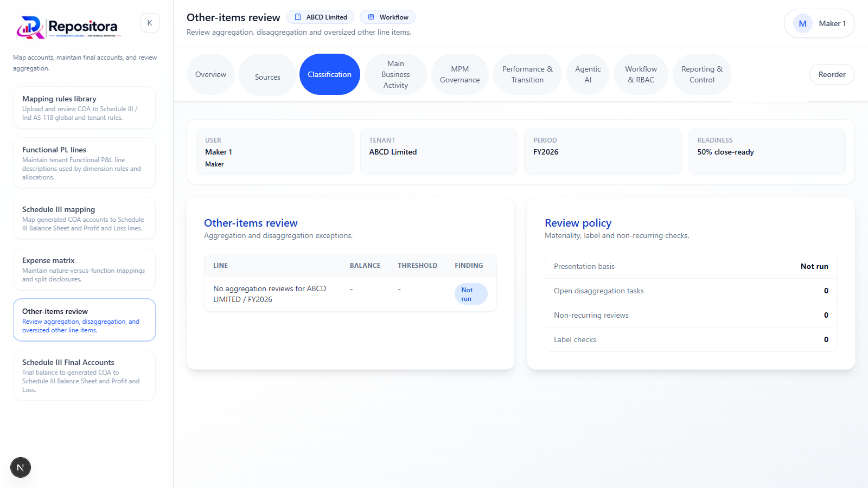The width and height of the screenshot is (868, 488).
Task: Click the Reorder button
Action: (832, 74)
